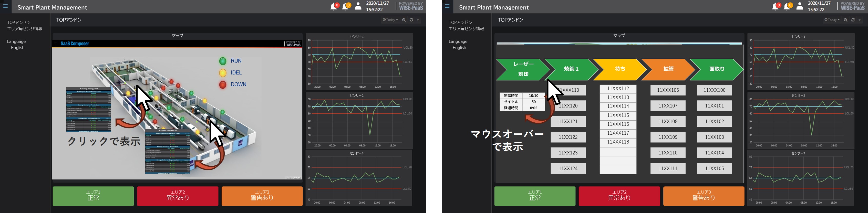Image resolution: width=868 pixels, height=213 pixels.
Task: Expand the Today time range dropdown on left
Action: pos(390,20)
